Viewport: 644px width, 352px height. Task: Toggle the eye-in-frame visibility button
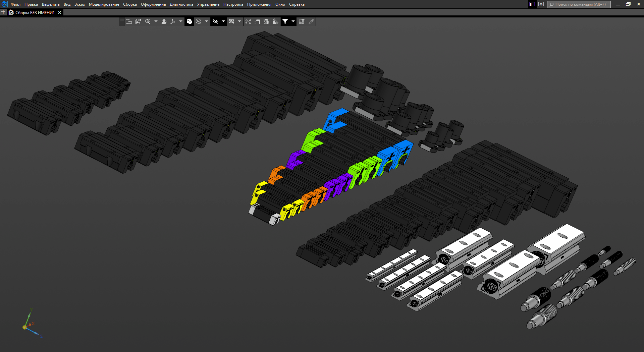[231, 21]
